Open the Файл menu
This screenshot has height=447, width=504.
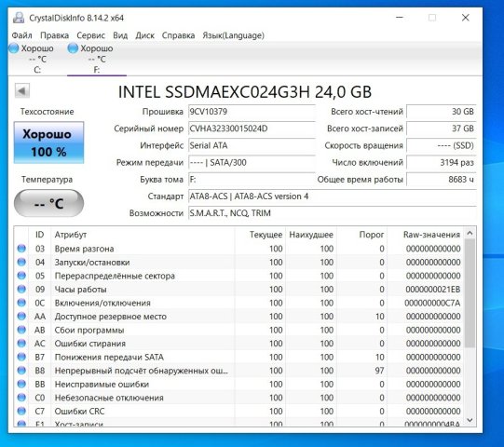[21, 35]
